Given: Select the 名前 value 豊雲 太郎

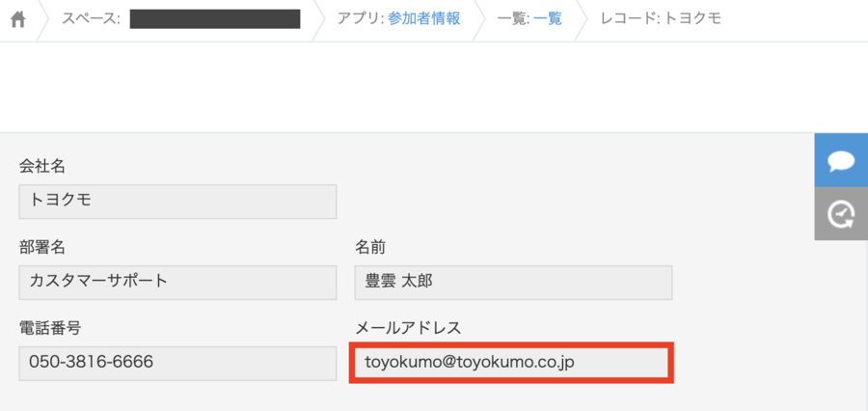Looking at the screenshot, I should pyautogui.click(x=514, y=283).
